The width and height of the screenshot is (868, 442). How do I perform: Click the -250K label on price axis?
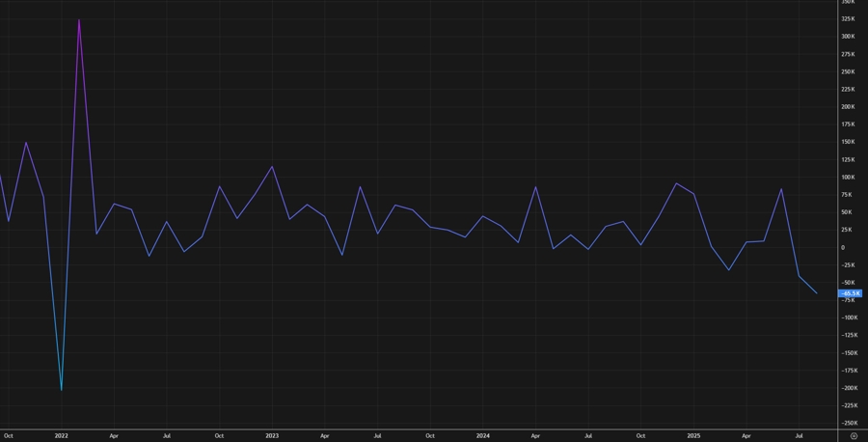(x=848, y=423)
